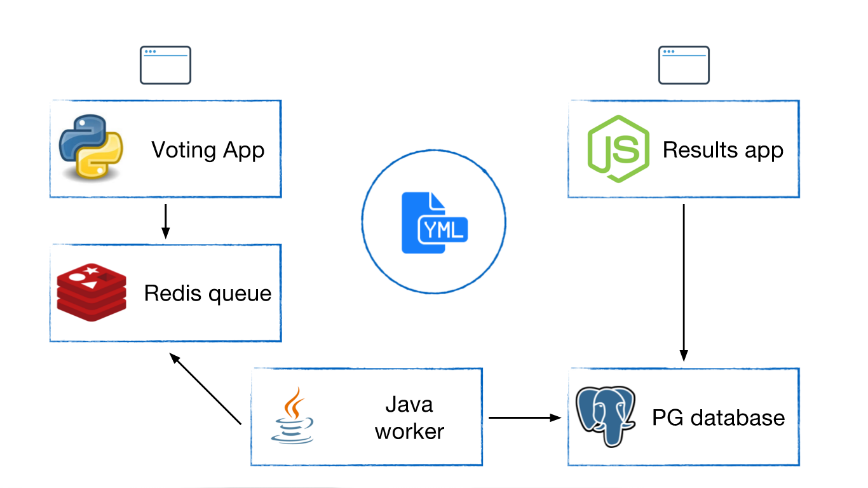Select the PostgreSQL elephant logo
The height and width of the screenshot is (488, 868).
point(605,416)
